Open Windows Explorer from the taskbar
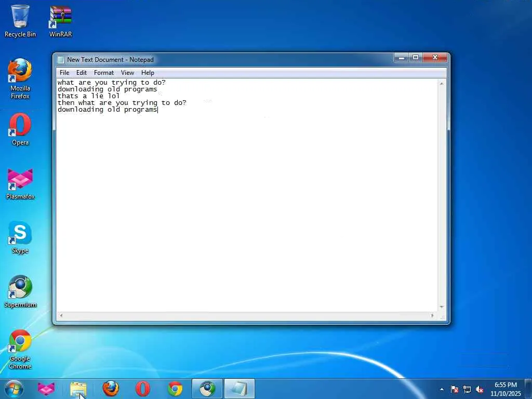The image size is (532, 399). coord(78,389)
